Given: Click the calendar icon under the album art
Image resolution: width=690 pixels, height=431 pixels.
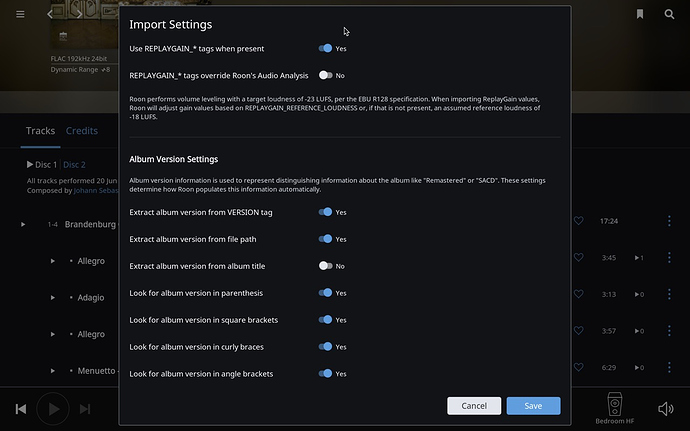Looking at the screenshot, I should click(x=63, y=36).
